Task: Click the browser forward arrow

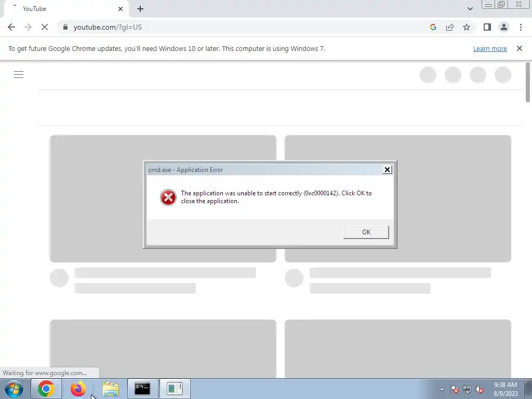Action: pyautogui.click(x=28, y=27)
